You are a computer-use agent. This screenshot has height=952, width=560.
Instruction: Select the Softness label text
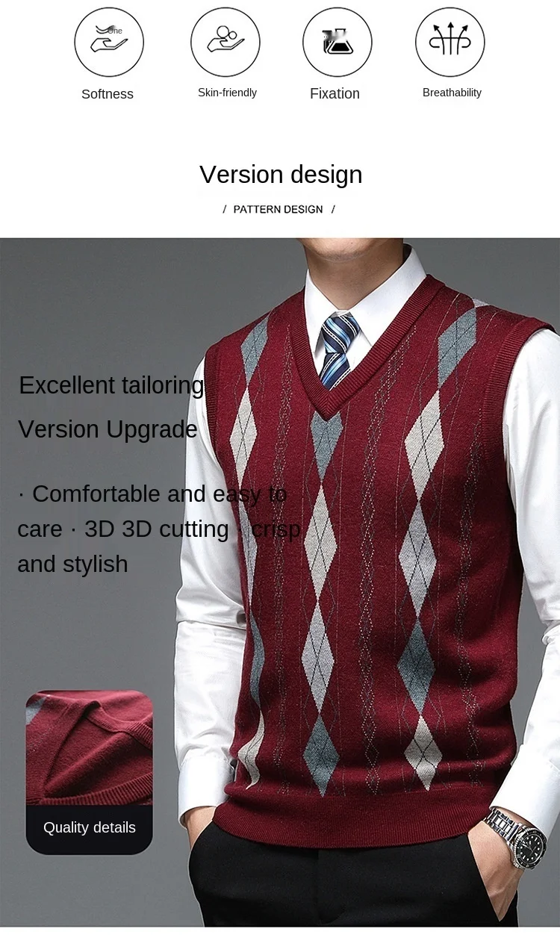(108, 94)
